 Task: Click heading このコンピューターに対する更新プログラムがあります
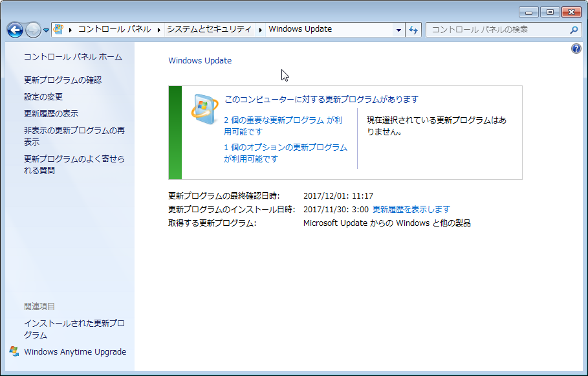[x=321, y=100]
